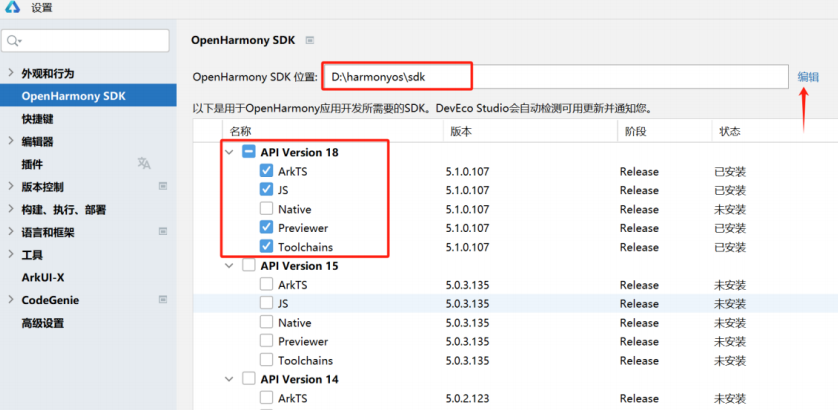Click the project-level icon beside 语言和框架
The height and width of the screenshot is (410, 838).
(163, 231)
